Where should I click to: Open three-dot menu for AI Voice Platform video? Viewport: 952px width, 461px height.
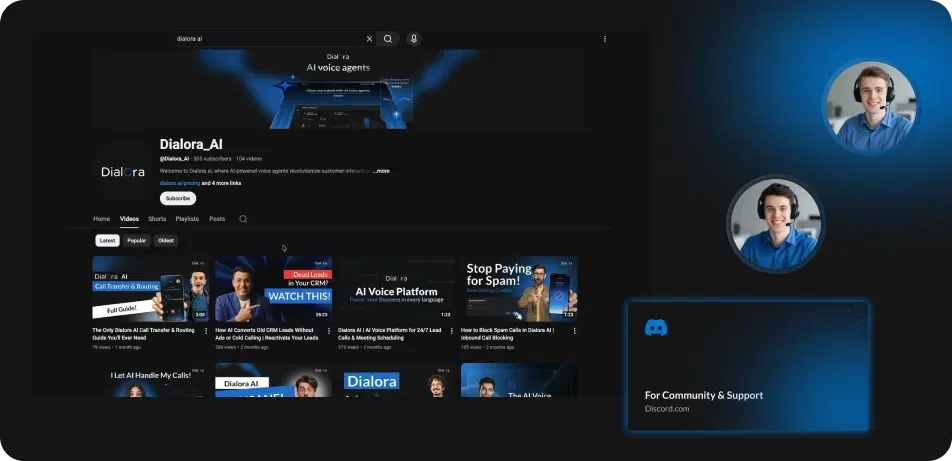click(452, 331)
